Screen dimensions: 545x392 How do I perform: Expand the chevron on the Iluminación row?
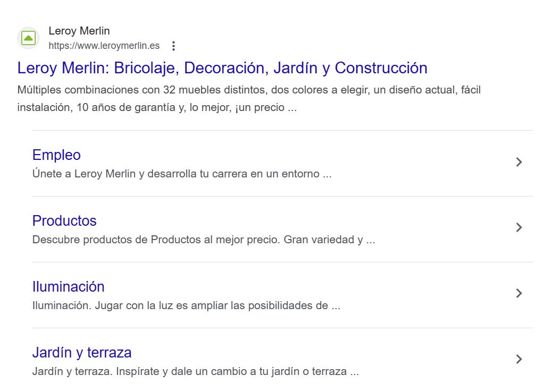pyautogui.click(x=519, y=293)
